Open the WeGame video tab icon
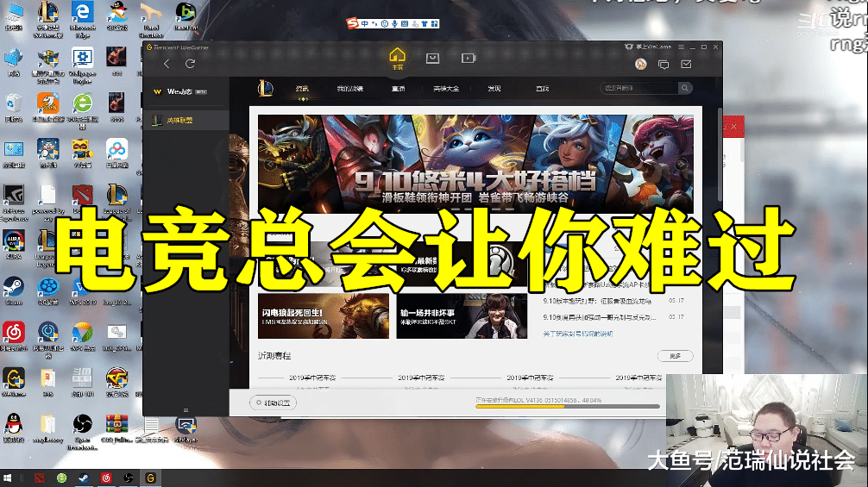This screenshot has height=487, width=868. coord(469,58)
